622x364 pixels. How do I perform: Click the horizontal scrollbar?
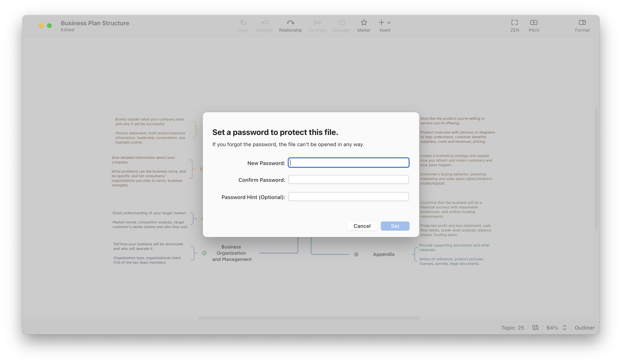pyautogui.click(x=309, y=318)
